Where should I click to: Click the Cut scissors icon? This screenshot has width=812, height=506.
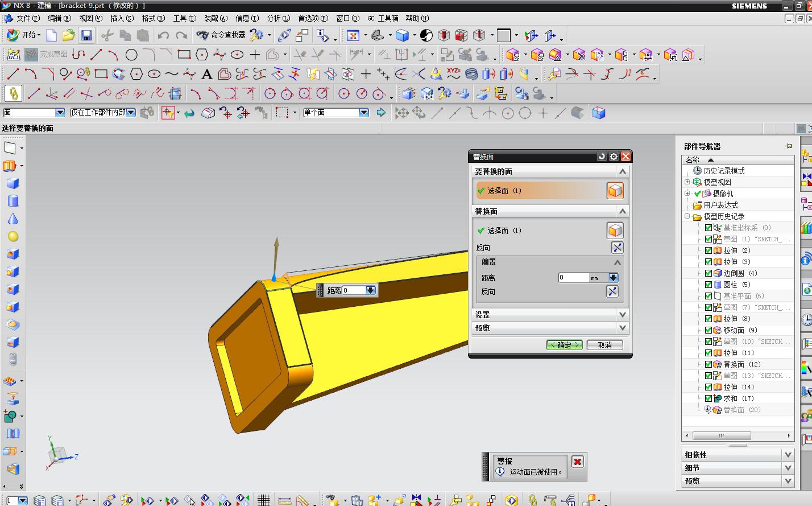(107, 35)
